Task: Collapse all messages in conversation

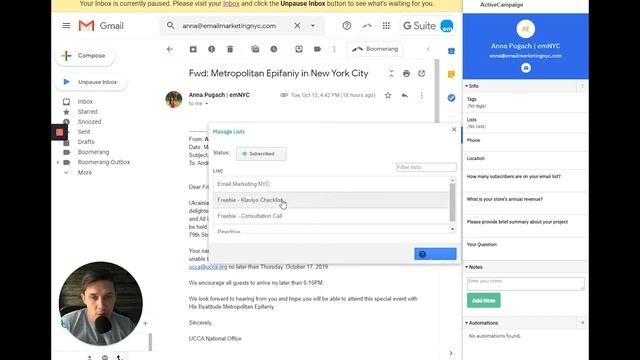Action: 391,73
